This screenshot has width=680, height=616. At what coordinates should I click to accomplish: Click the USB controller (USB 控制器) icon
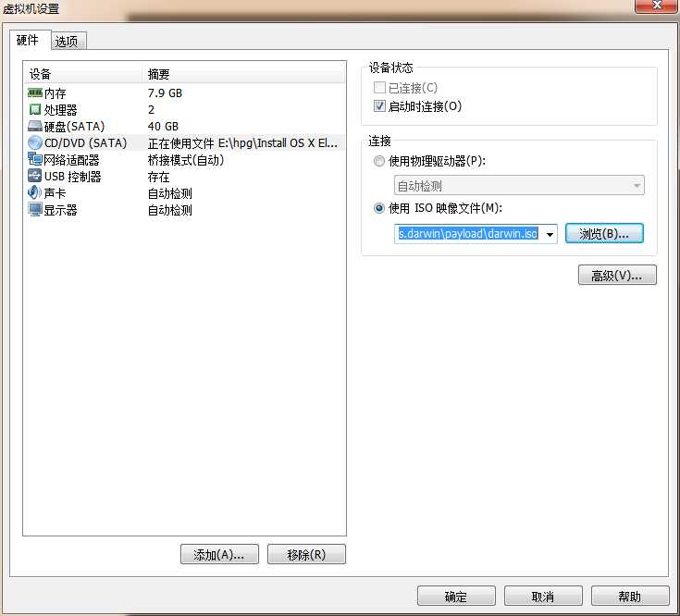point(35,176)
